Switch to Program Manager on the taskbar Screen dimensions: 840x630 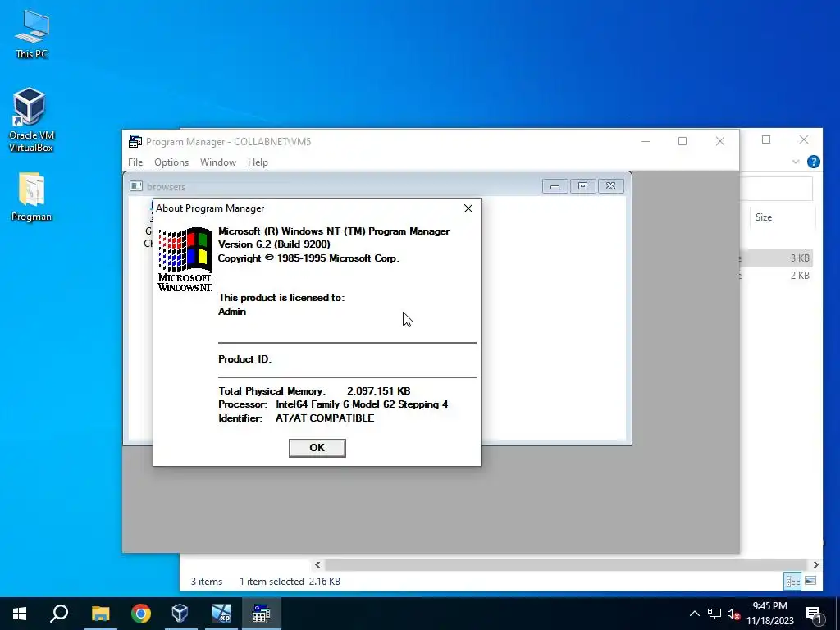point(261,614)
